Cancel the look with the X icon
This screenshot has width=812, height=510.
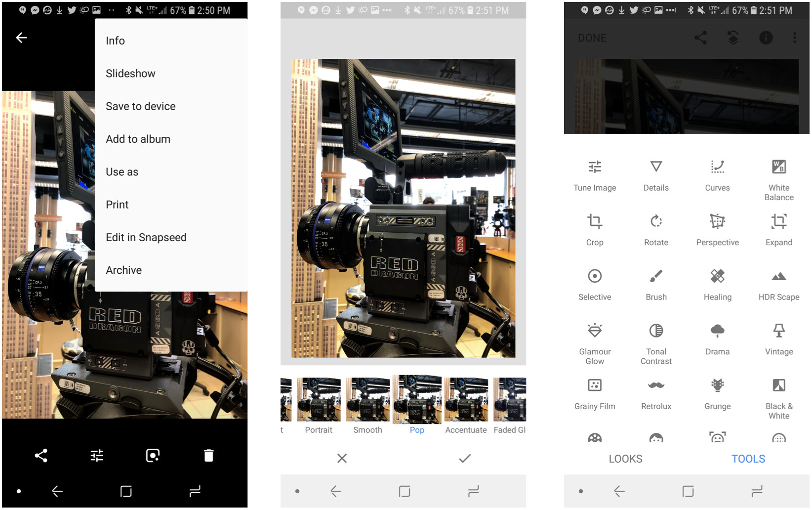coord(342,459)
